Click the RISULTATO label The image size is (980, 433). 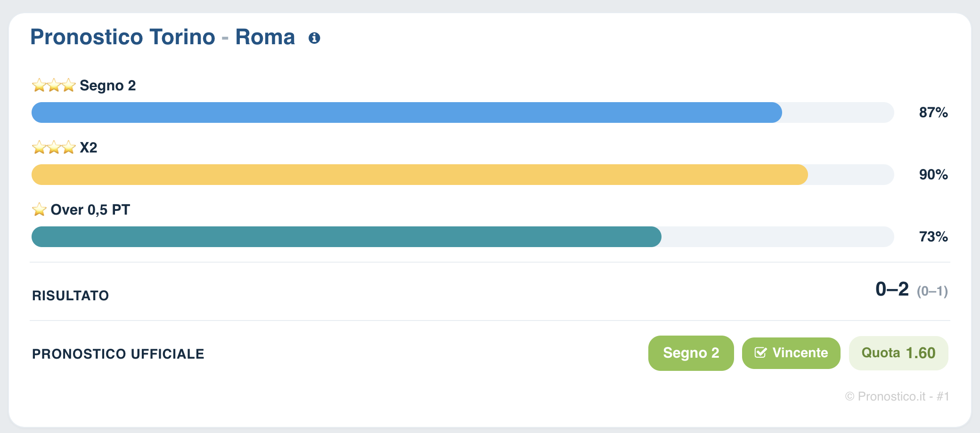tap(71, 296)
